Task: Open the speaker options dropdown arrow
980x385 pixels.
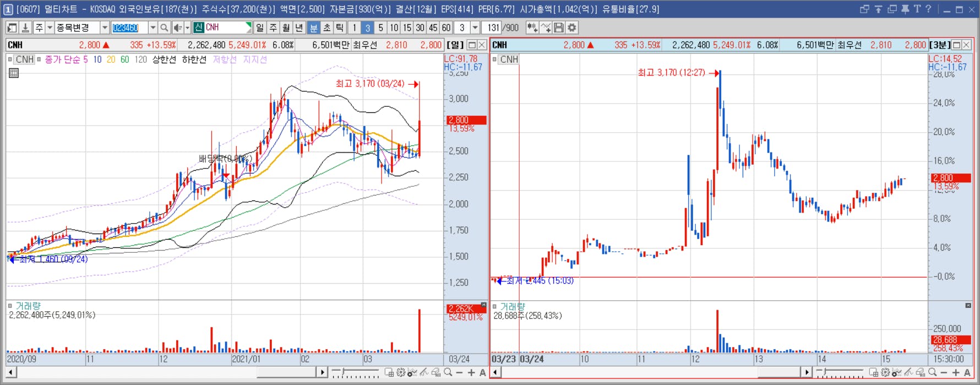Action: point(187,28)
